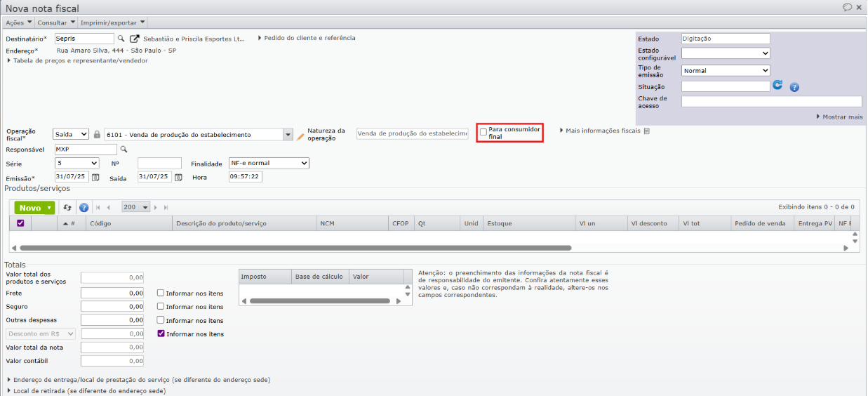The image size is (868, 396).
Task: Open the page size dropdown showing 200
Action: [135, 207]
